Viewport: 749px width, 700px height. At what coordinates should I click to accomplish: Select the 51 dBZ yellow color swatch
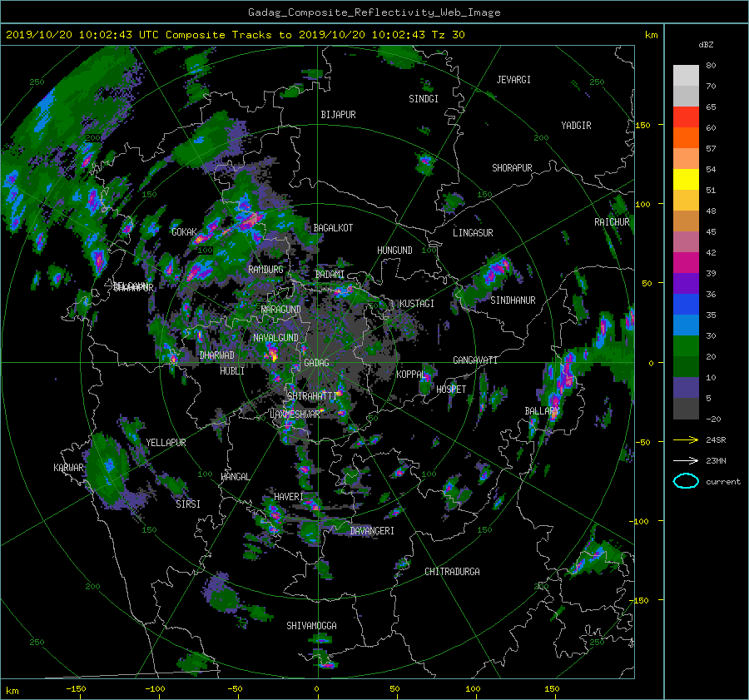click(x=686, y=179)
